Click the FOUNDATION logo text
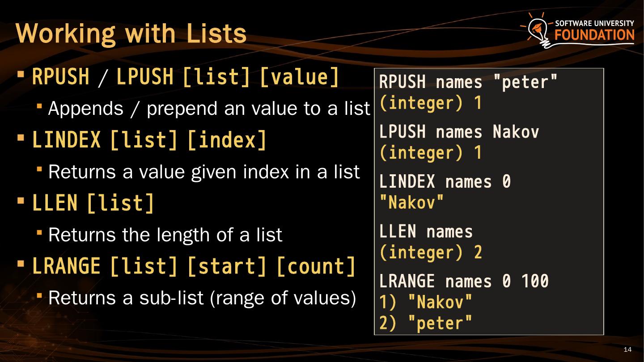This screenshot has height=362, width=644. tap(594, 36)
